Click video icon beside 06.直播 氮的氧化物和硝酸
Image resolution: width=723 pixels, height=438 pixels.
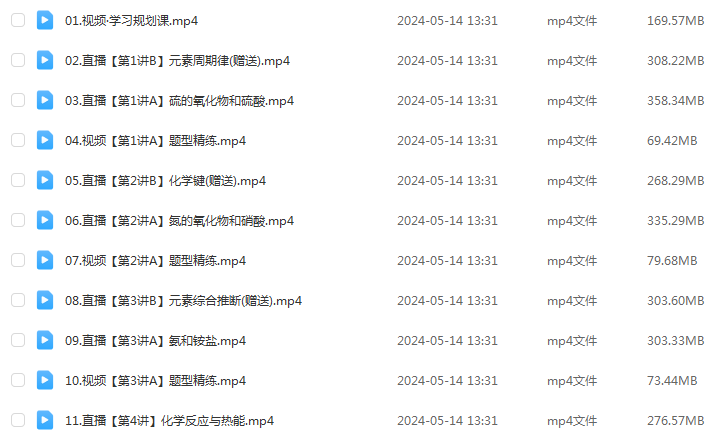click(45, 220)
